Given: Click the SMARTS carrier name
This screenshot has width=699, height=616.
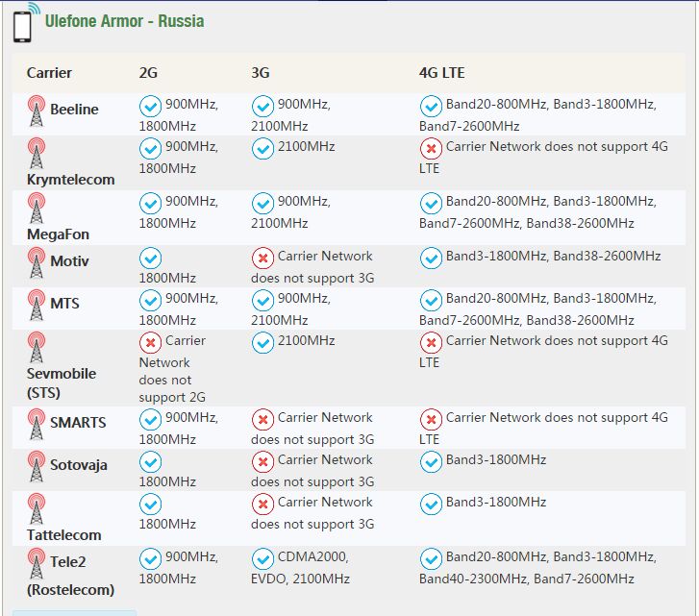Looking at the screenshot, I should (x=78, y=422).
